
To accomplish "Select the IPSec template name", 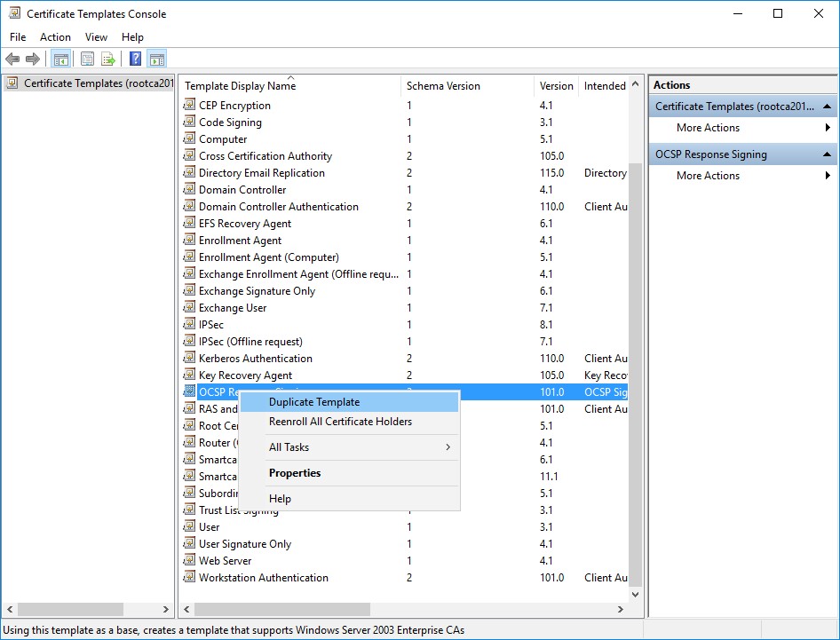I will (211, 325).
